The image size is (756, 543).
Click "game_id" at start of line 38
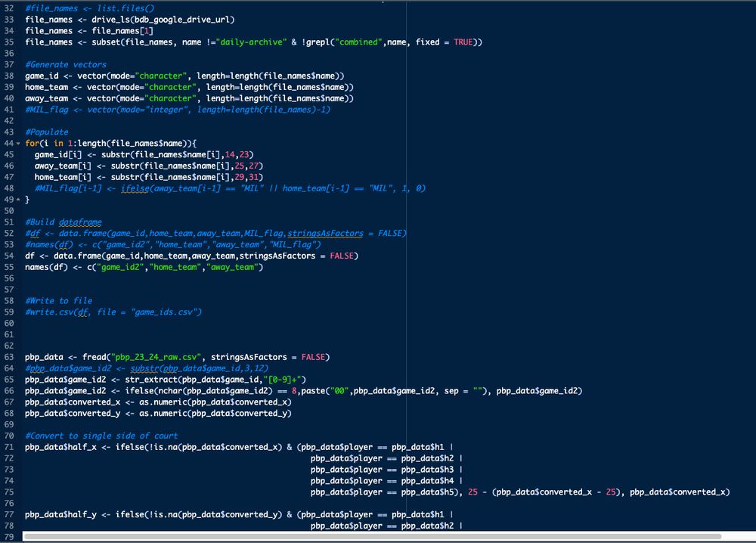coord(42,76)
